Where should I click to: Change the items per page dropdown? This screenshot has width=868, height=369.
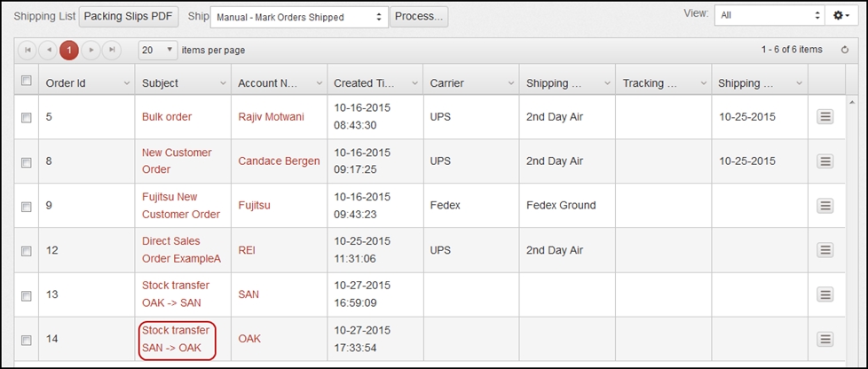(158, 50)
